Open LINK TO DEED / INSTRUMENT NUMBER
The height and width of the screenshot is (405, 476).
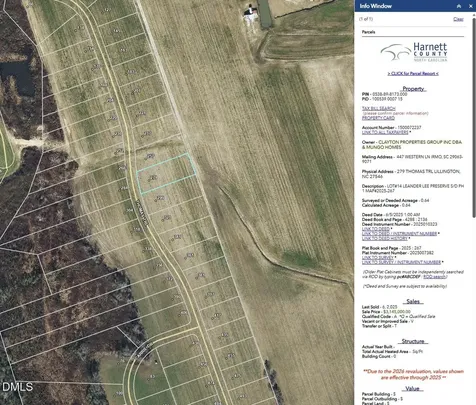[x=399, y=234]
